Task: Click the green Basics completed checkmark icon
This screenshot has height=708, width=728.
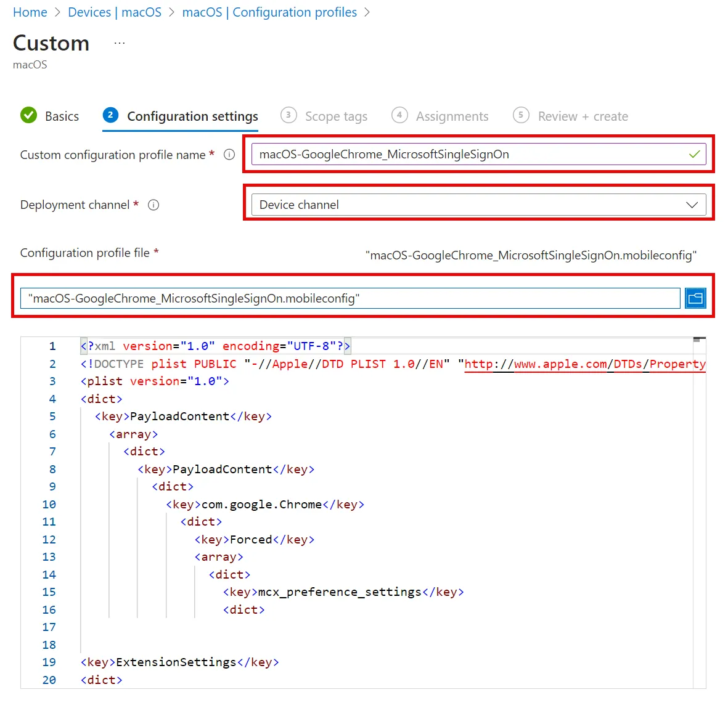Action: click(x=29, y=115)
